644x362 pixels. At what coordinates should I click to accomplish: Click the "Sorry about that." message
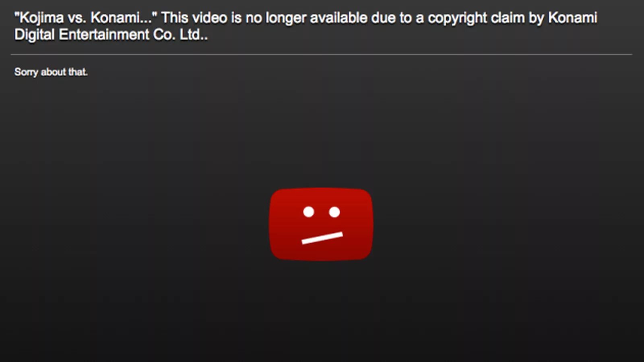tap(51, 72)
